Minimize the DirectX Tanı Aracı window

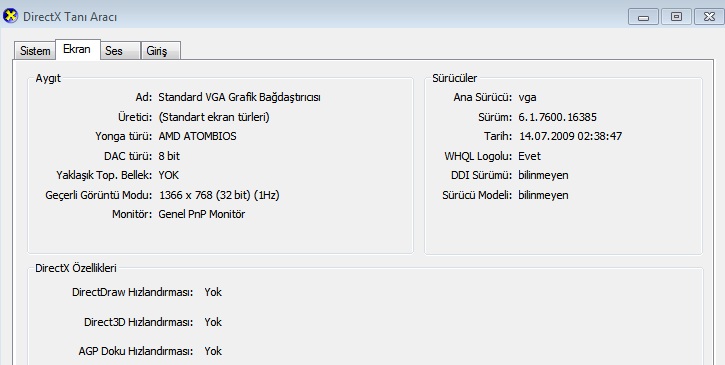(643, 17)
